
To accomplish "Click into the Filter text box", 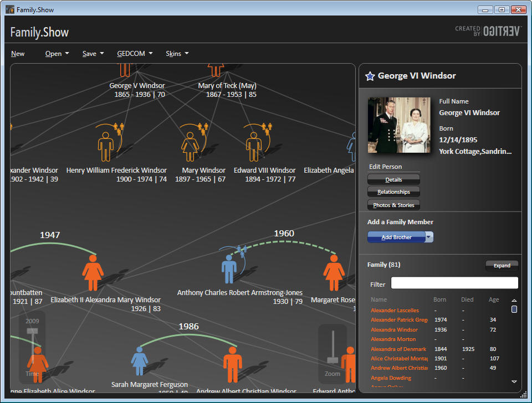I will [x=454, y=283].
